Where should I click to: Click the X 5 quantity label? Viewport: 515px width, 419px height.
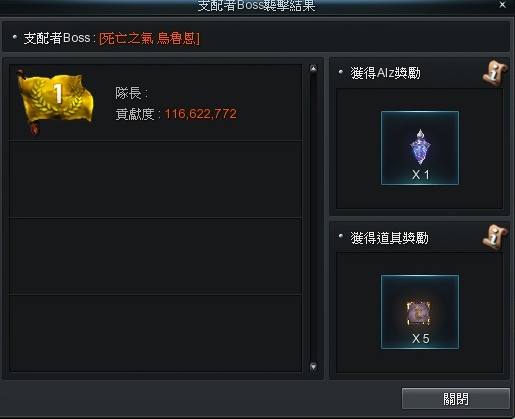pyautogui.click(x=420, y=339)
